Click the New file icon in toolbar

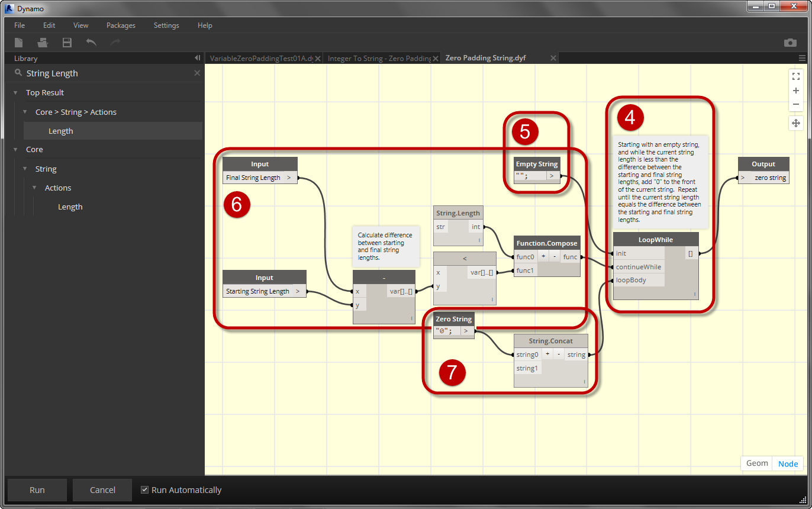coord(19,43)
